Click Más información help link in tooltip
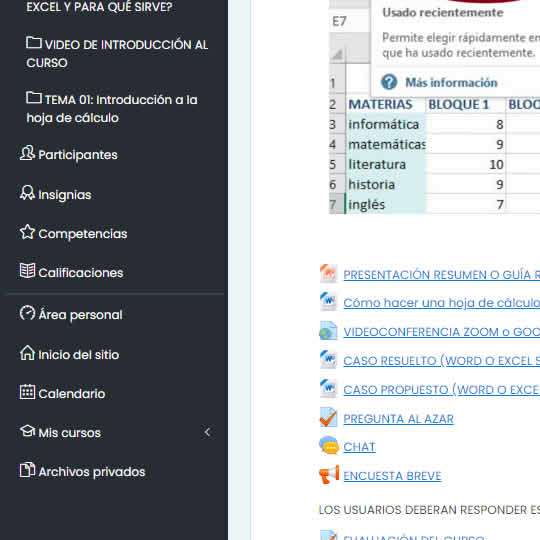The height and width of the screenshot is (540, 540). (x=451, y=83)
